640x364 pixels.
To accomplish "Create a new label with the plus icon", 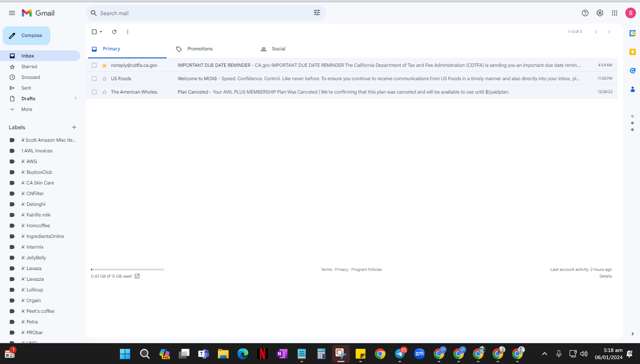I will pyautogui.click(x=74, y=127).
